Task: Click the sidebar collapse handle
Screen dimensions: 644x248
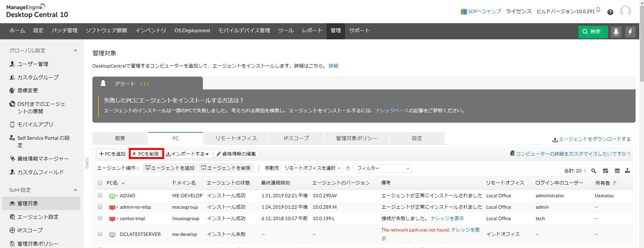Action: tap(87, 163)
